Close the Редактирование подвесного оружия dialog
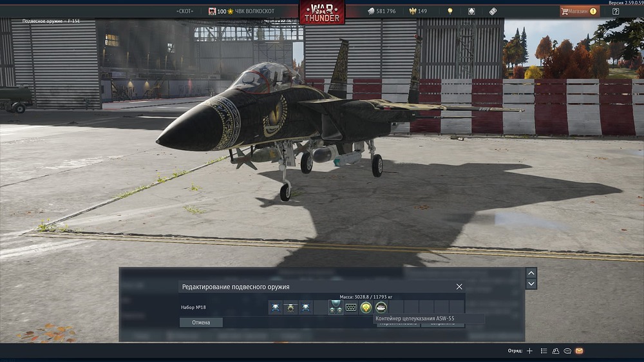The image size is (644, 362). pos(459,287)
